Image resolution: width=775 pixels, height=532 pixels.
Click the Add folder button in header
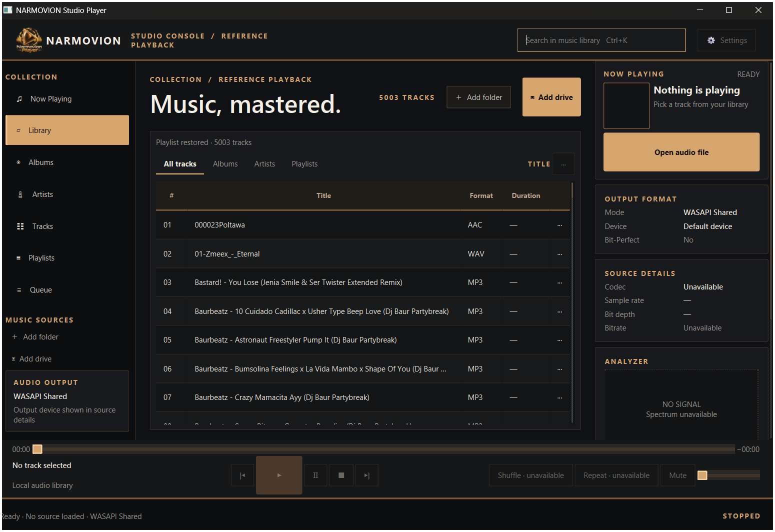point(478,97)
